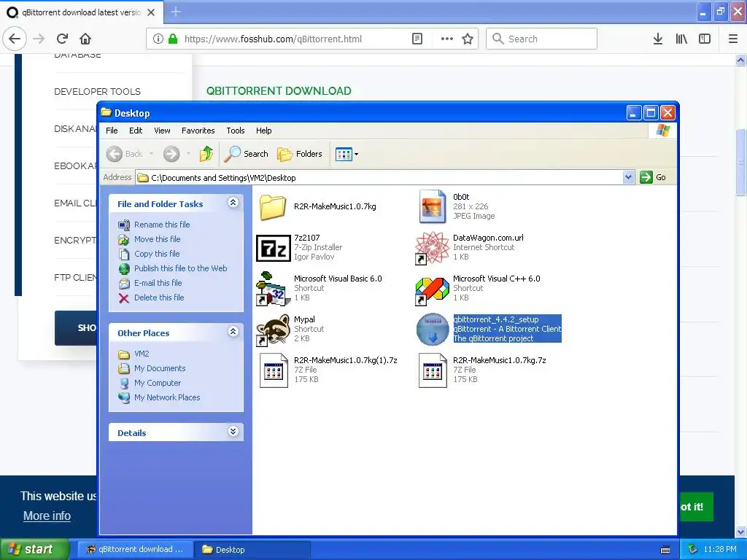Open the File menu in Explorer
This screenshot has width=747, height=560.
(112, 131)
